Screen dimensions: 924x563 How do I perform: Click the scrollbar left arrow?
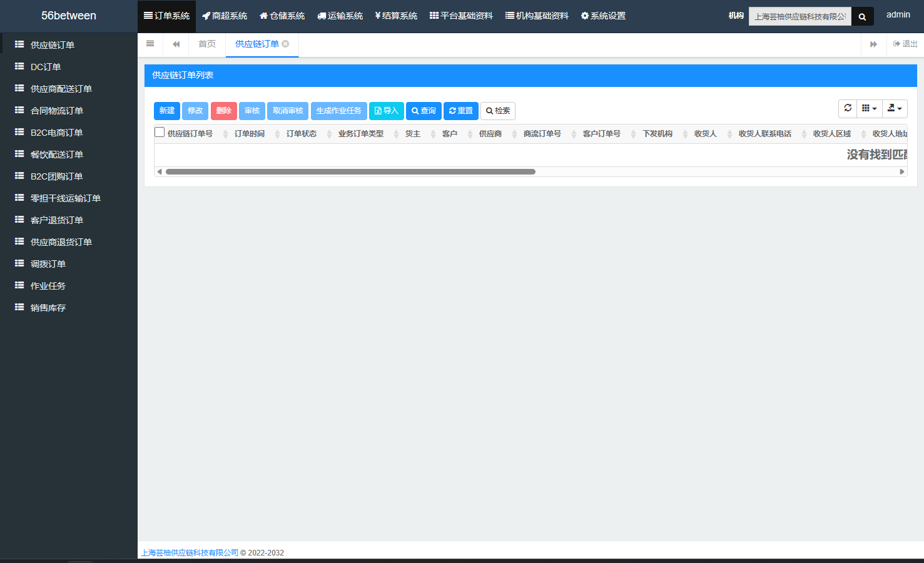160,171
